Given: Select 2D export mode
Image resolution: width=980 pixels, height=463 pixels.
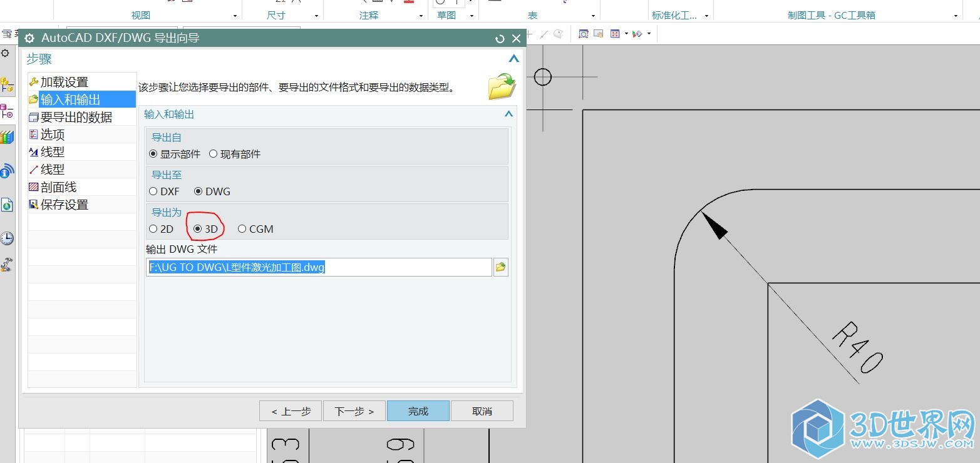Looking at the screenshot, I should pos(153,229).
